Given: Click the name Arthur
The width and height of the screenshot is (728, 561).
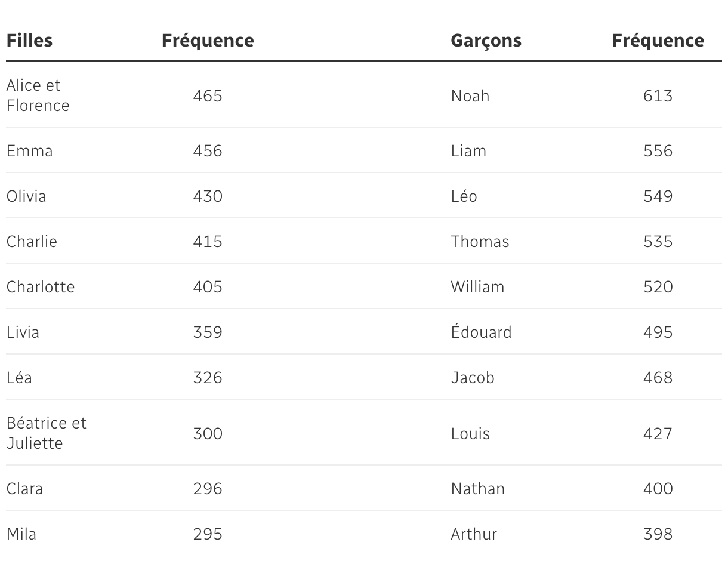Looking at the screenshot, I should (x=474, y=534).
